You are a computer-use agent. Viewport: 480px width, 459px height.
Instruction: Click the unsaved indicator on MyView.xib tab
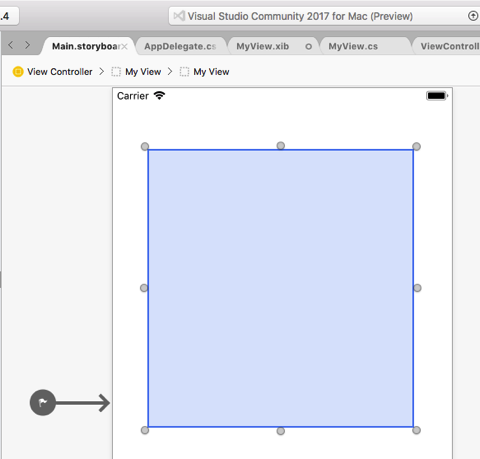pos(309,47)
